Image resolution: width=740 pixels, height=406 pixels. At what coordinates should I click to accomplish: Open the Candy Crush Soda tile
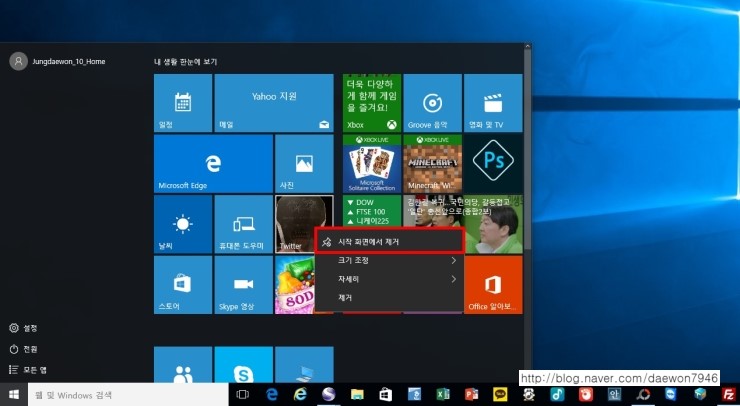pos(294,285)
